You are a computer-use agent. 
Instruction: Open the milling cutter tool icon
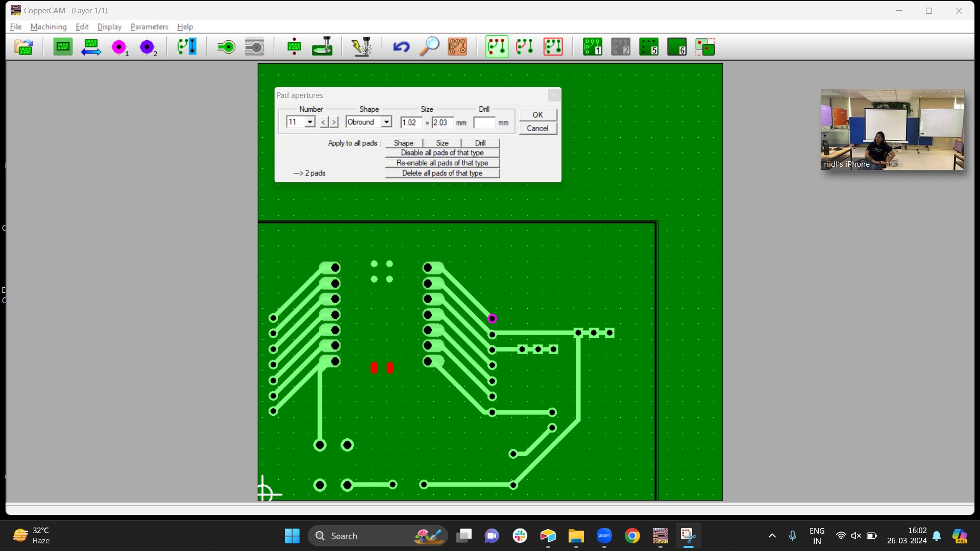click(x=322, y=47)
